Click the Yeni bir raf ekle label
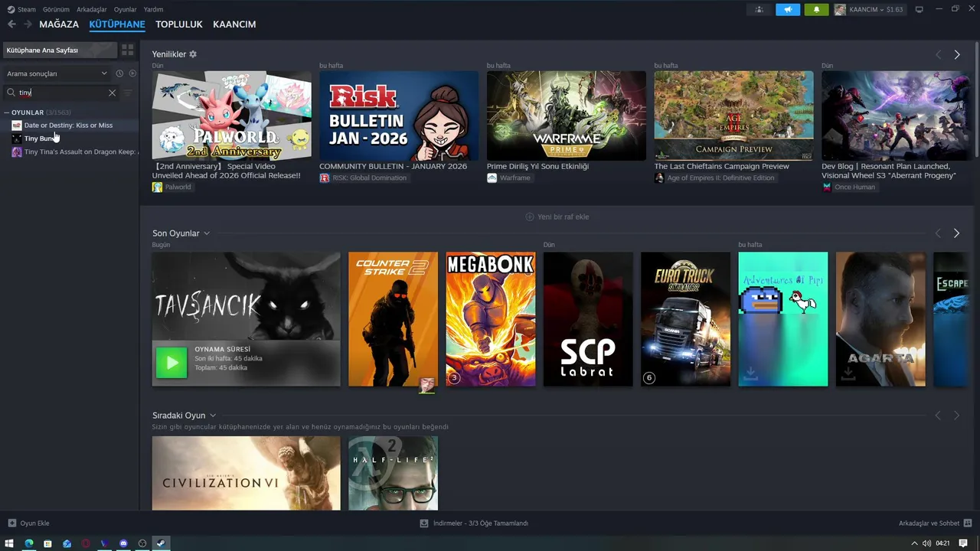Viewport: 980px width, 551px height. (x=563, y=217)
